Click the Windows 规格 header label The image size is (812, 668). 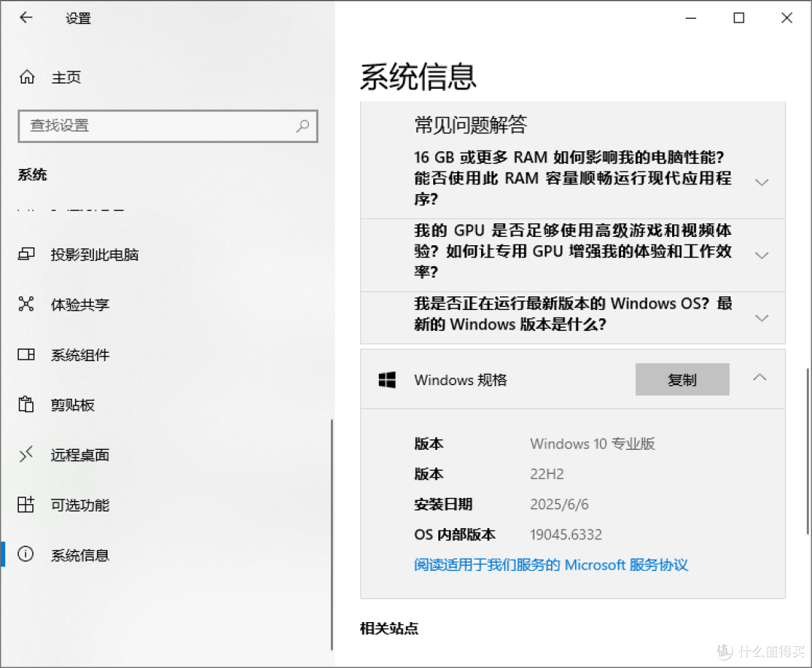point(460,380)
